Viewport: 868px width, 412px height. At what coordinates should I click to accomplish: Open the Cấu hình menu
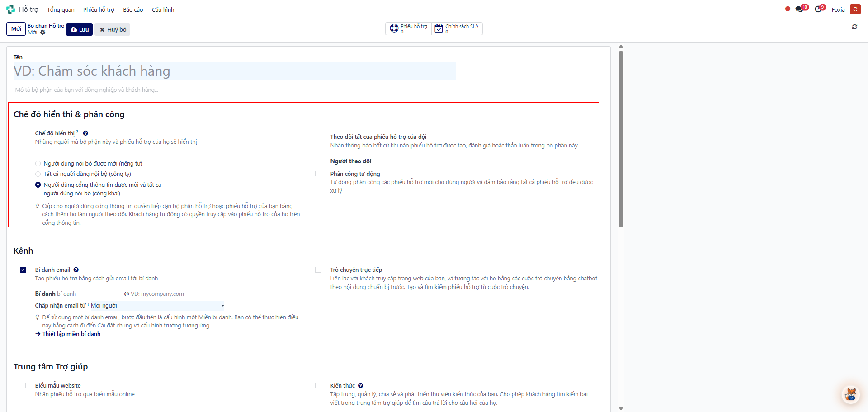click(163, 9)
